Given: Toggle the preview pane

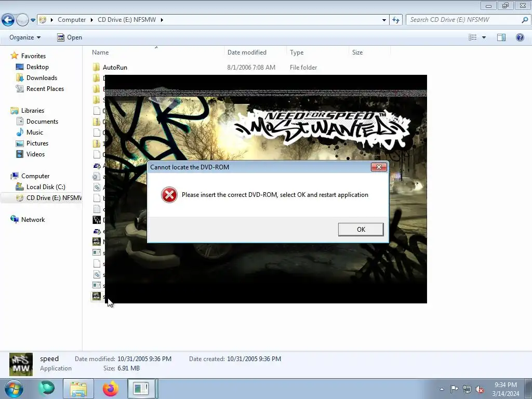Looking at the screenshot, I should pos(501,37).
